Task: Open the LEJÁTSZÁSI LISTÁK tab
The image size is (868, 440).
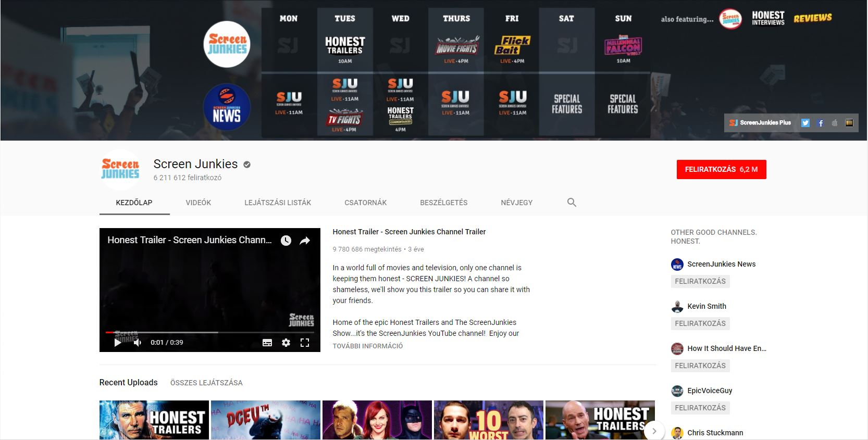Action: (278, 203)
